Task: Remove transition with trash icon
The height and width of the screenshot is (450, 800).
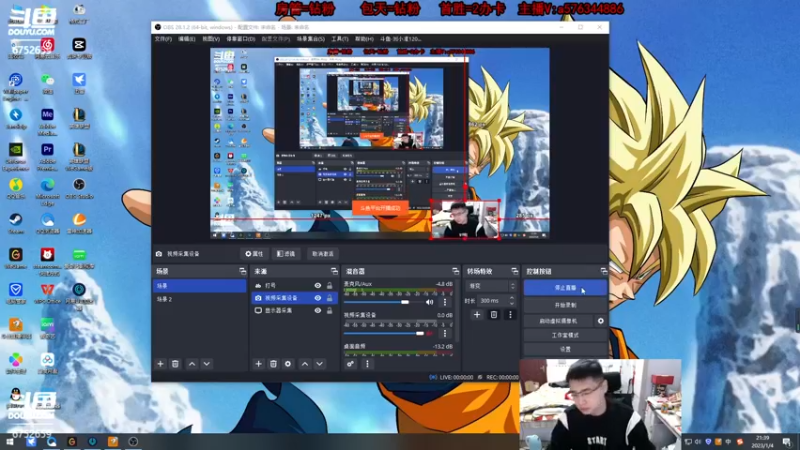Action: (x=493, y=315)
